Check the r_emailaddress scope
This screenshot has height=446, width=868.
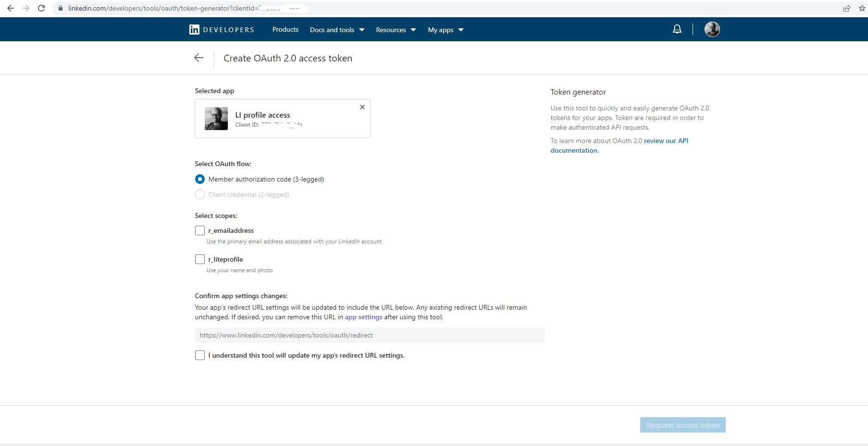point(200,230)
